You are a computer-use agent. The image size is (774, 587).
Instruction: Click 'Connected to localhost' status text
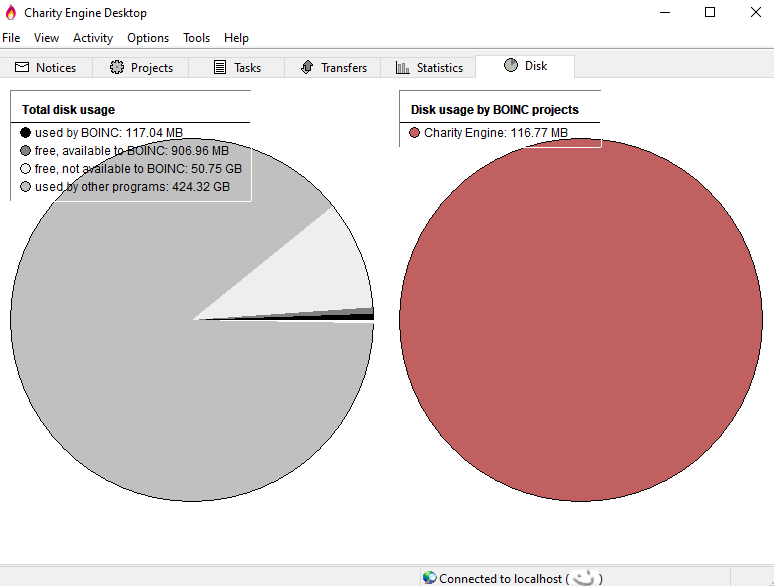point(501,579)
